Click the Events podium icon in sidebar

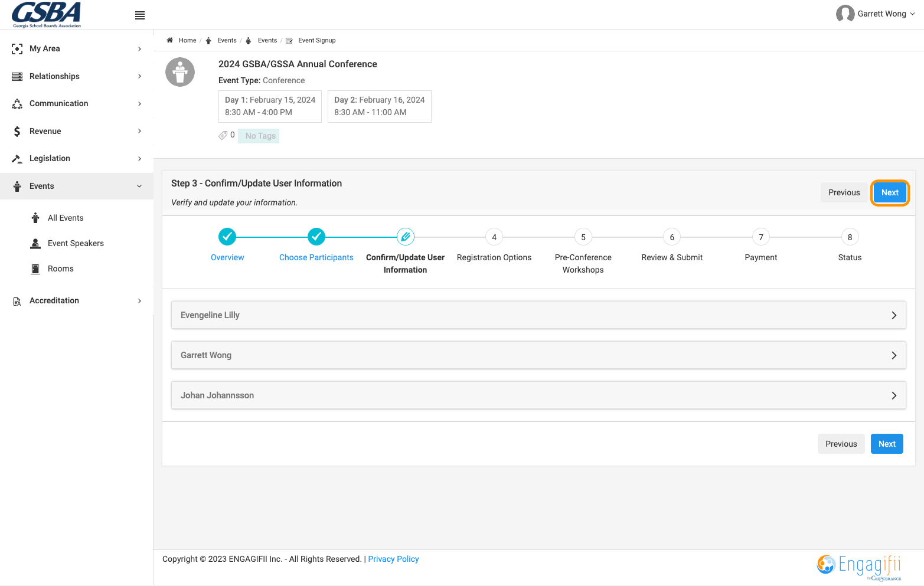(x=17, y=186)
